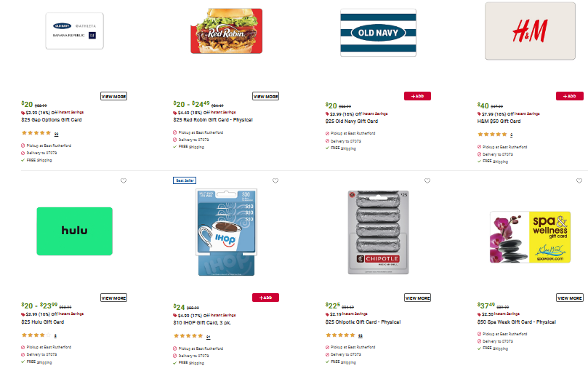This screenshot has height=371, width=588.
Task: Click the heart icon above Spa Week card
Action: tap(579, 180)
